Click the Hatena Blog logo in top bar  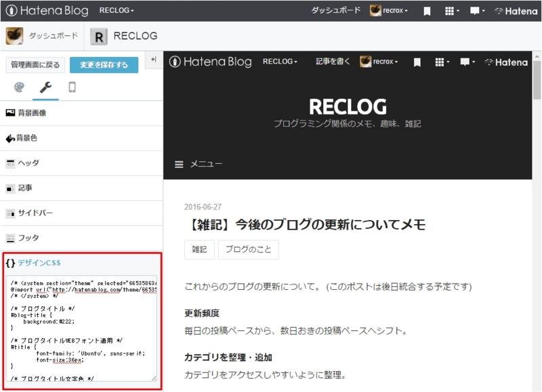[47, 11]
